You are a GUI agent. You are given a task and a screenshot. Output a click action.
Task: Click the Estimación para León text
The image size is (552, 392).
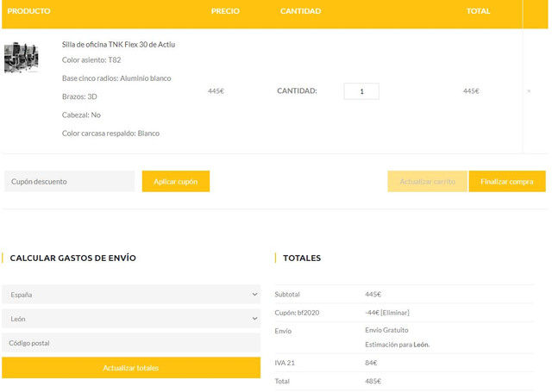pyautogui.click(x=397, y=345)
